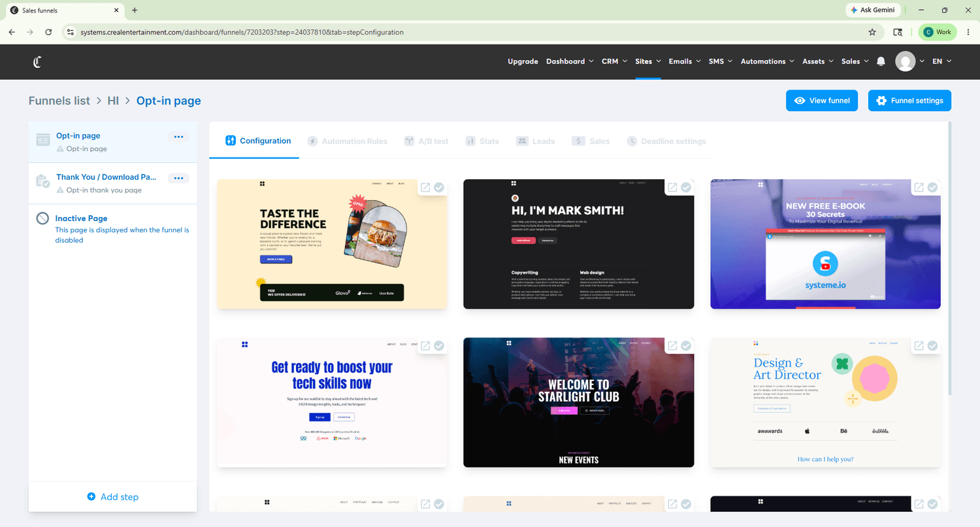Click the Welcome to Starlight Club thumbnail
The image size is (980, 527).
(579, 402)
